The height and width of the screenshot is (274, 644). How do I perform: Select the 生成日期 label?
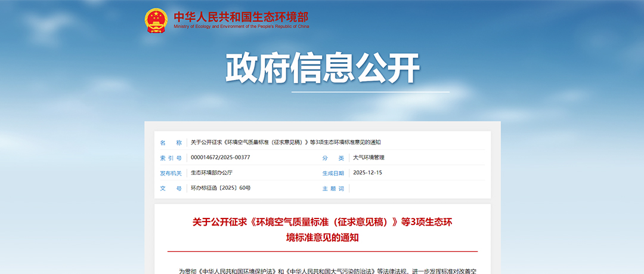(333, 173)
